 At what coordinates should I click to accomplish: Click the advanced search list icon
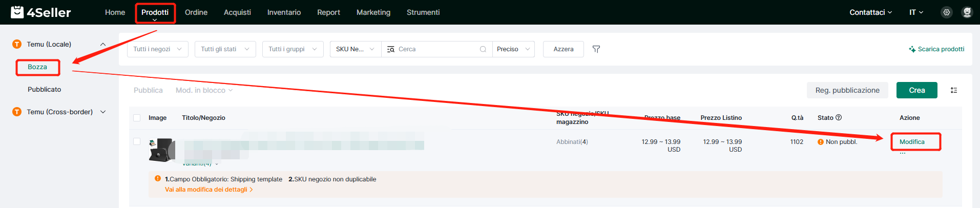pos(391,49)
